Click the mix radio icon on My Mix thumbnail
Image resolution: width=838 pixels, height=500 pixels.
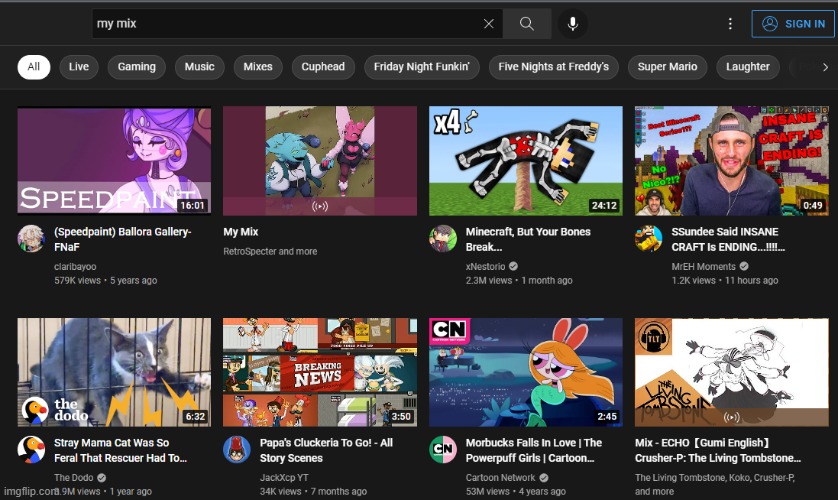[320, 206]
